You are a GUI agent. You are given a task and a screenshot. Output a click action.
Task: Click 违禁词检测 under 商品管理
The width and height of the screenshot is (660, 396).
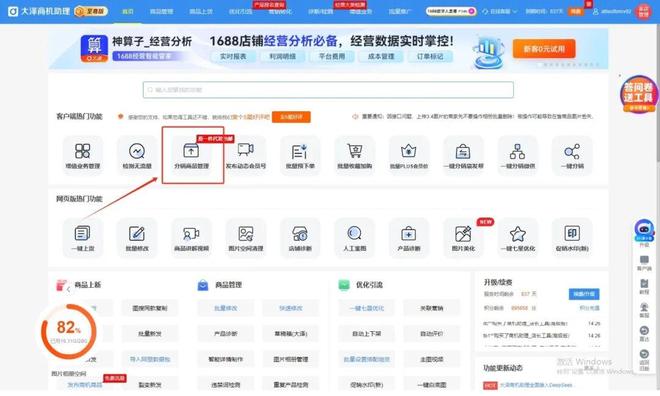coord(226,385)
